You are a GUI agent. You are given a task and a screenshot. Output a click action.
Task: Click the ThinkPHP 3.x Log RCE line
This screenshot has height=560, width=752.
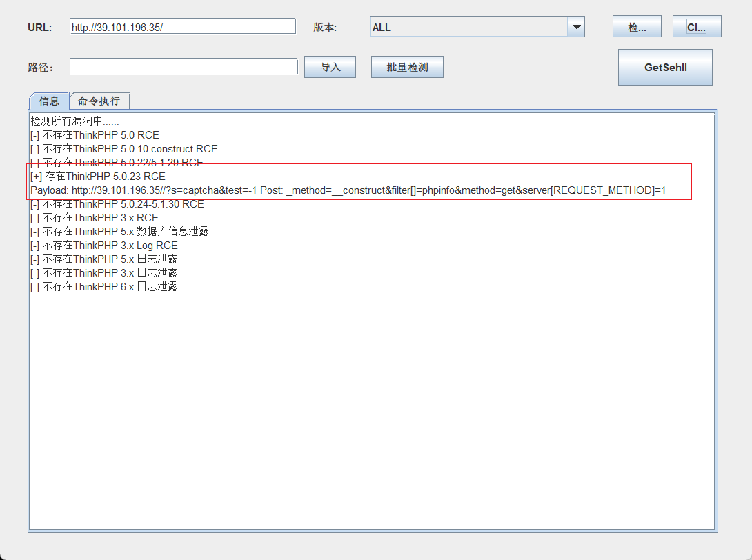point(104,246)
